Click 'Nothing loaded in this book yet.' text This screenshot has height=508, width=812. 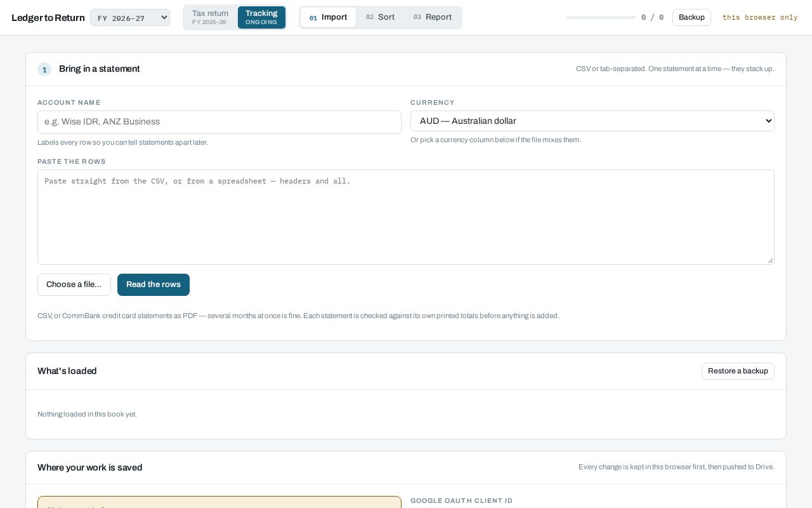tap(87, 414)
